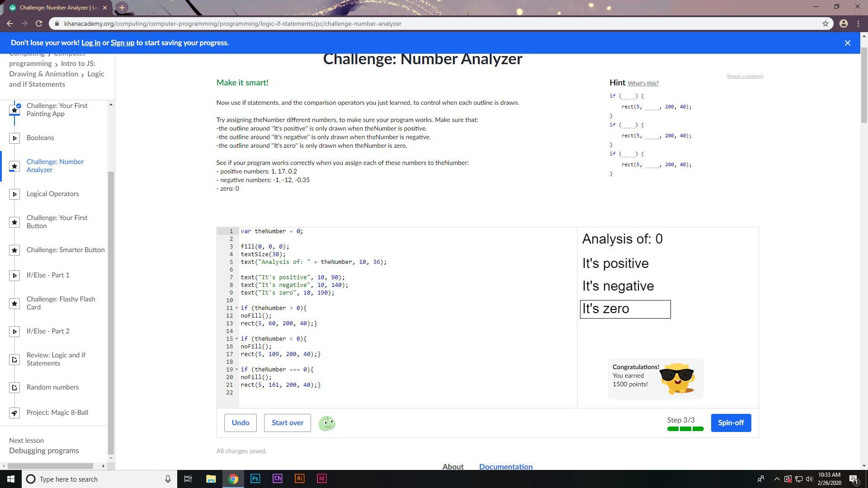The height and width of the screenshot is (488, 868).
Task: Click Project: Magic 8-Ball rocket icon
Action: click(x=14, y=413)
